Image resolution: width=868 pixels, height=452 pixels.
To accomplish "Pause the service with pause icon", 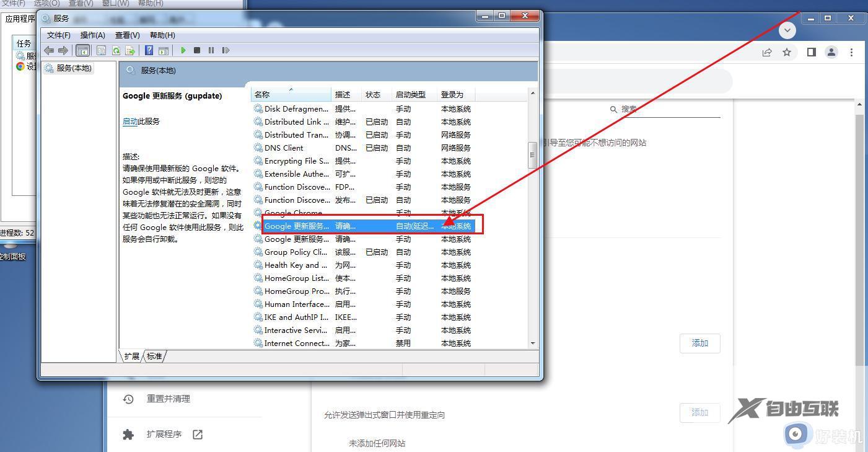I will click(x=211, y=50).
